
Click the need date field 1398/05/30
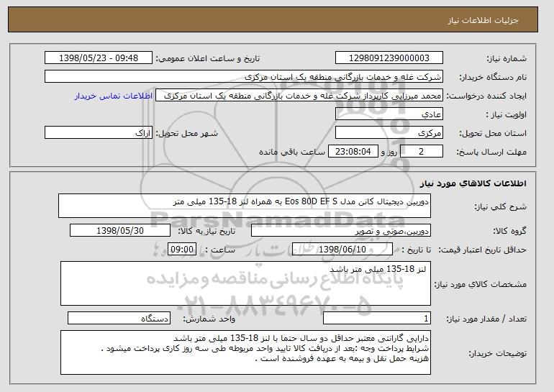pyautogui.click(x=120, y=231)
